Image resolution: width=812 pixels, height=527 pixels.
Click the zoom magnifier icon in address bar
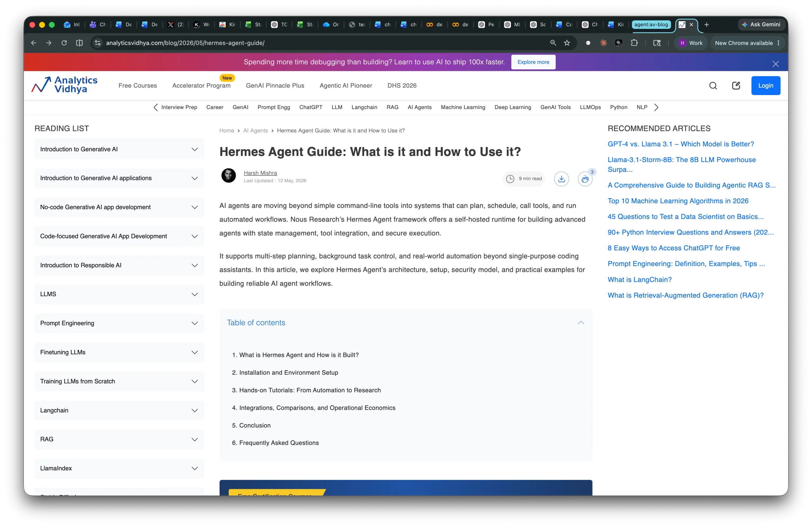(x=553, y=43)
